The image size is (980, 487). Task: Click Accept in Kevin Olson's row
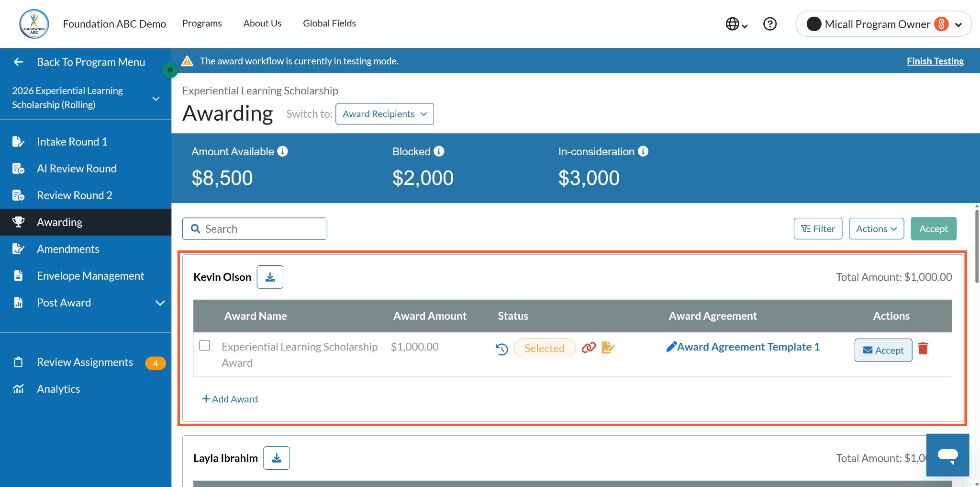point(883,350)
